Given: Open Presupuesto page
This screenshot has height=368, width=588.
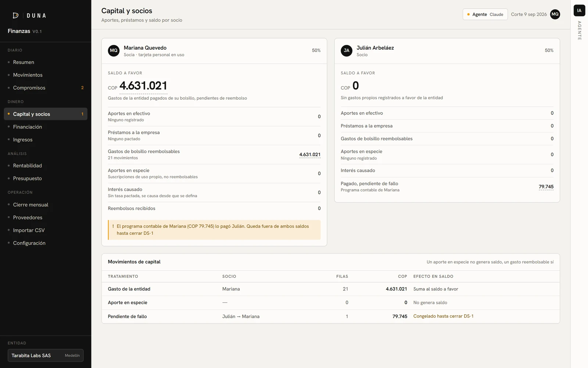Looking at the screenshot, I should (46, 178).
